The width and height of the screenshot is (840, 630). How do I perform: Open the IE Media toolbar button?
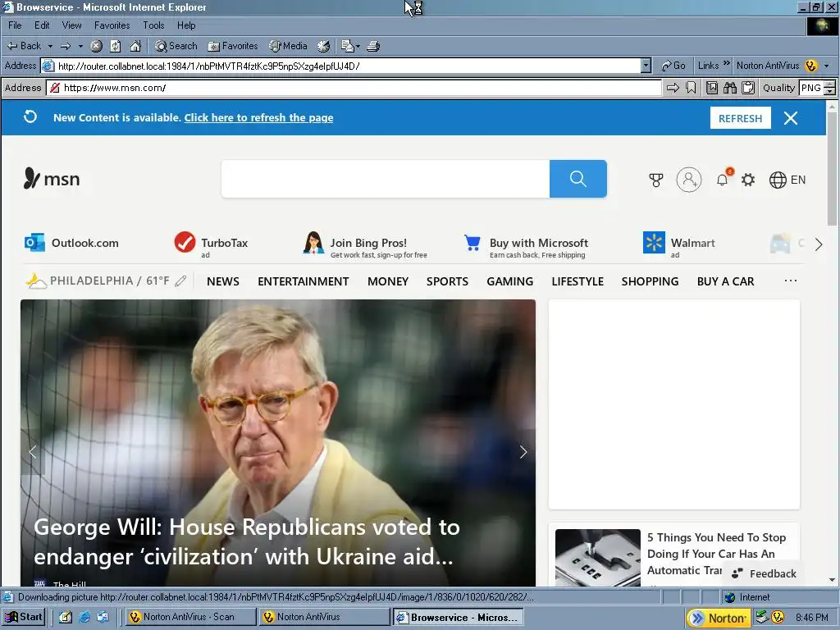click(x=288, y=46)
